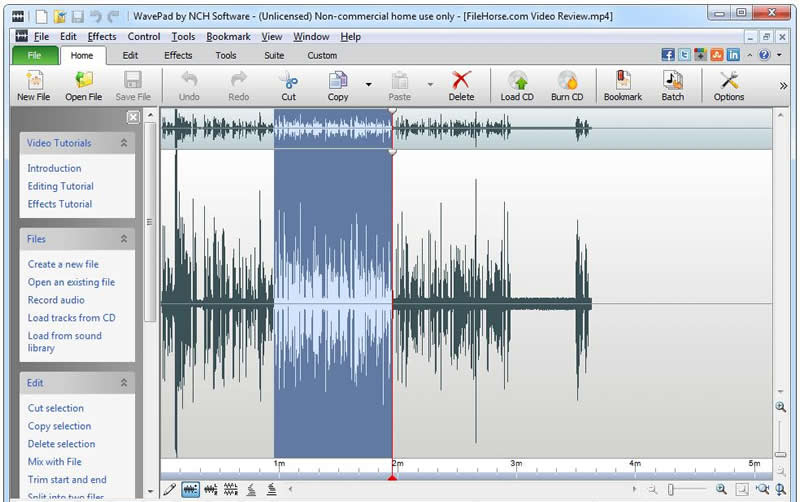Click the horizontal zoom-out magnifier icon
The height and width of the screenshot is (502, 800).
[653, 490]
